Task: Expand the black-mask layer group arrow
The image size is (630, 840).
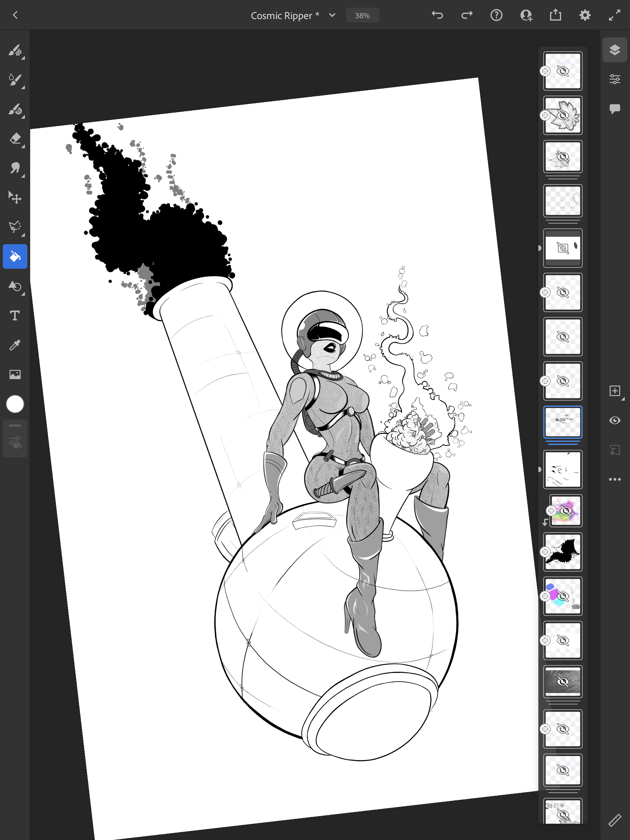Action: coord(540,248)
